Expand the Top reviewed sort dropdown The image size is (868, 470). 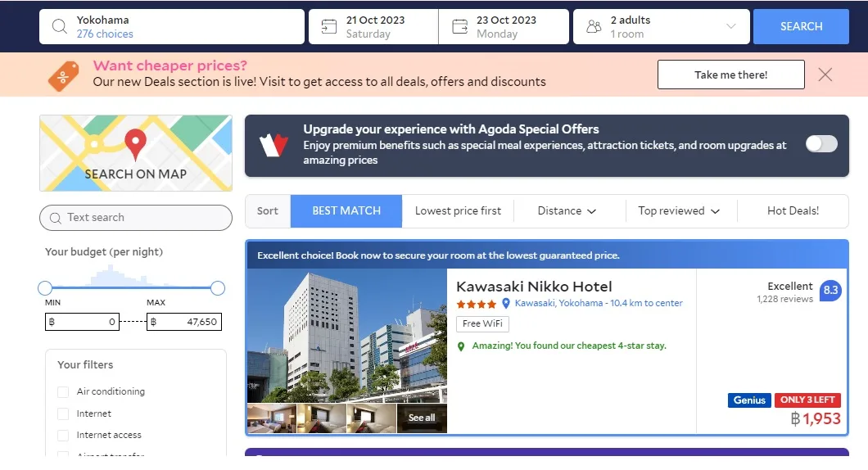[x=679, y=211]
